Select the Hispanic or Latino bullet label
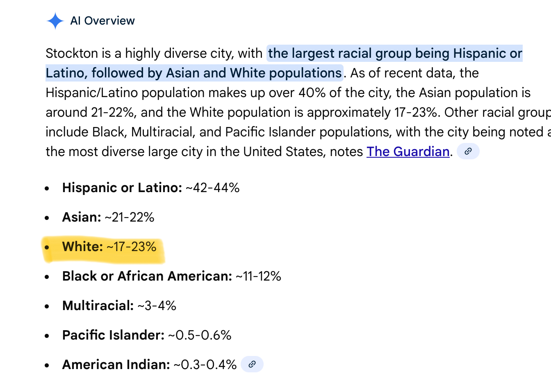Screen dimensions: 551x392 [x=122, y=188]
